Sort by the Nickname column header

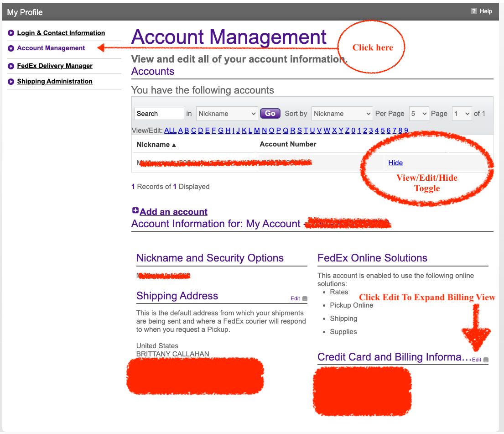pyautogui.click(x=156, y=145)
